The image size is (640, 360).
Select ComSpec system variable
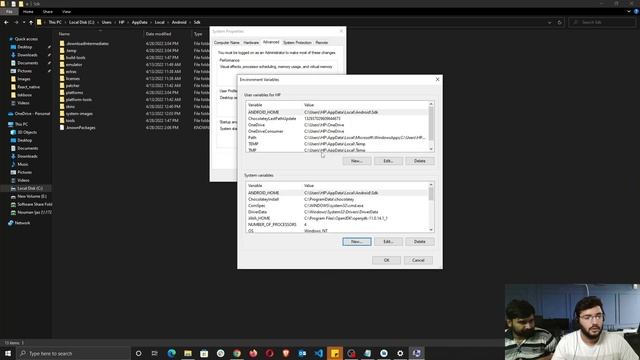point(337,206)
